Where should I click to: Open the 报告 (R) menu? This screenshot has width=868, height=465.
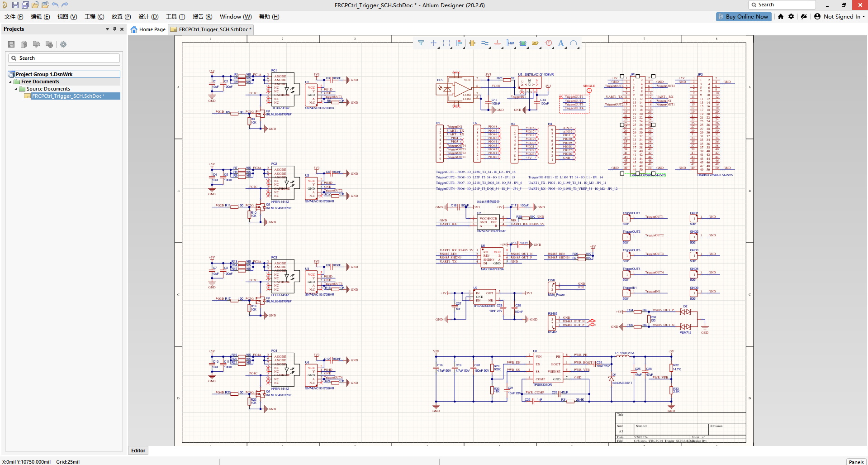tap(202, 17)
